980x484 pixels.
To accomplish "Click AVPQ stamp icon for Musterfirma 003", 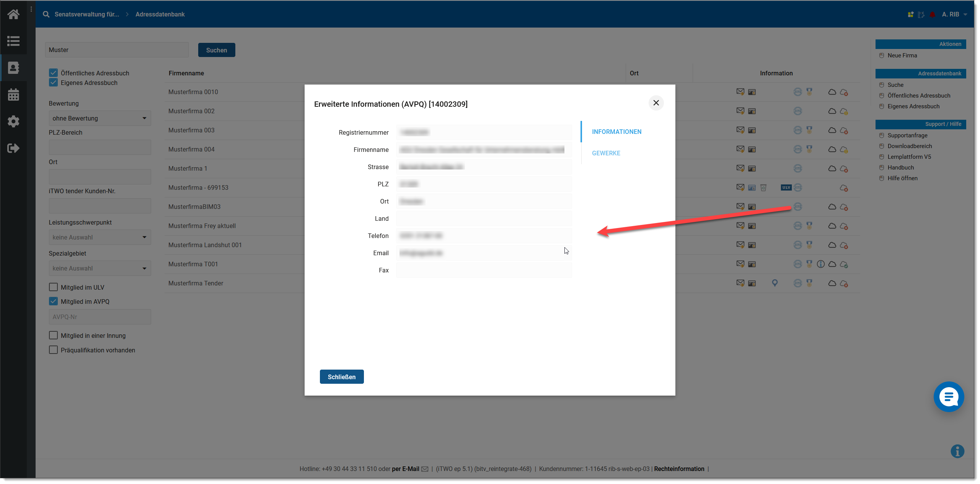I will [798, 130].
